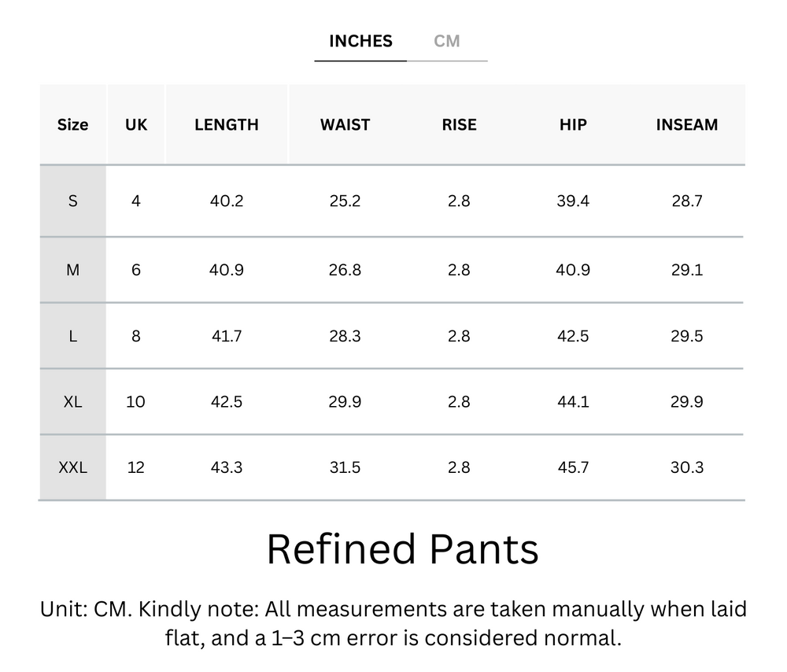This screenshot has width=787, height=672.
Task: Select the size M row label
Action: (x=72, y=270)
